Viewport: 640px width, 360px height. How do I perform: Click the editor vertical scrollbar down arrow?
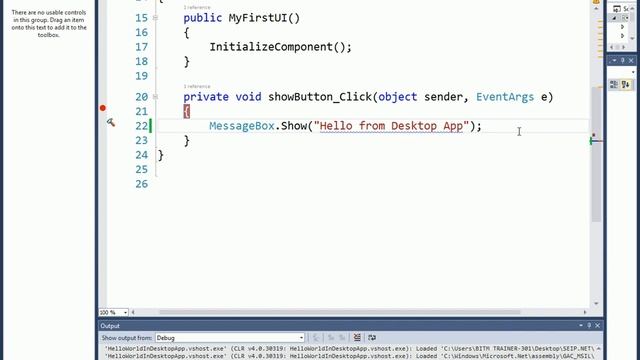[596, 304]
